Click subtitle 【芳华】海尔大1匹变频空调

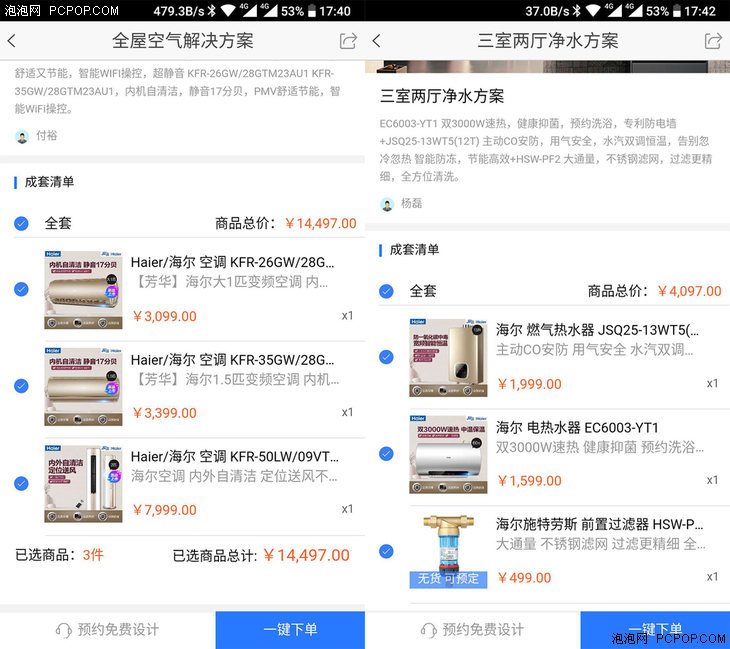230,282
